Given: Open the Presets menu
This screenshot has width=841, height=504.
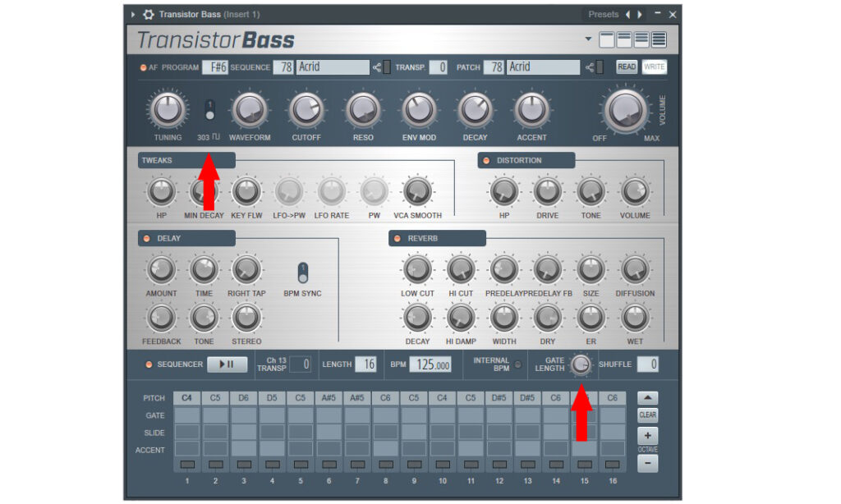Looking at the screenshot, I should pos(604,15).
